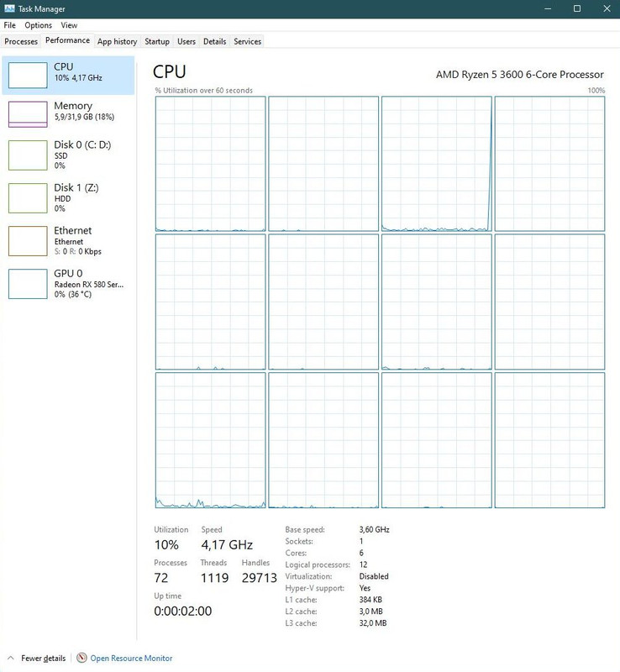Viewport: 620px width, 672px height.
Task: Click the Memory mini graph thumbnail
Action: pos(28,114)
